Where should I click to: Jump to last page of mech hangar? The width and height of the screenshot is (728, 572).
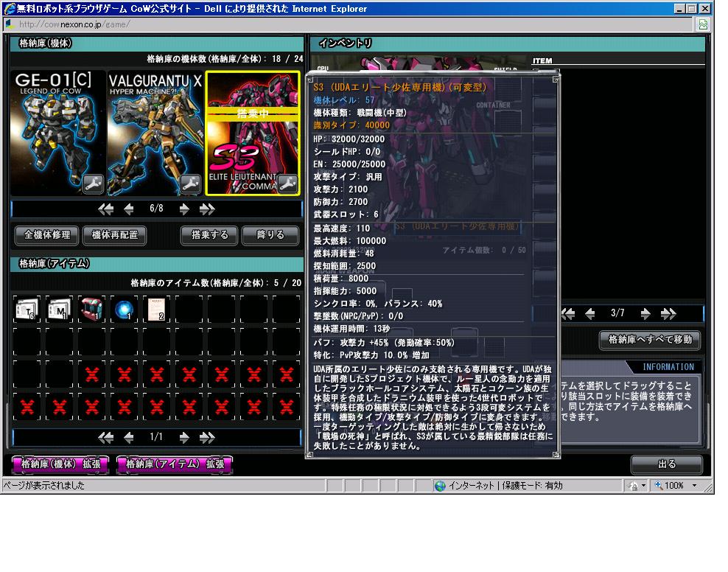(207, 209)
